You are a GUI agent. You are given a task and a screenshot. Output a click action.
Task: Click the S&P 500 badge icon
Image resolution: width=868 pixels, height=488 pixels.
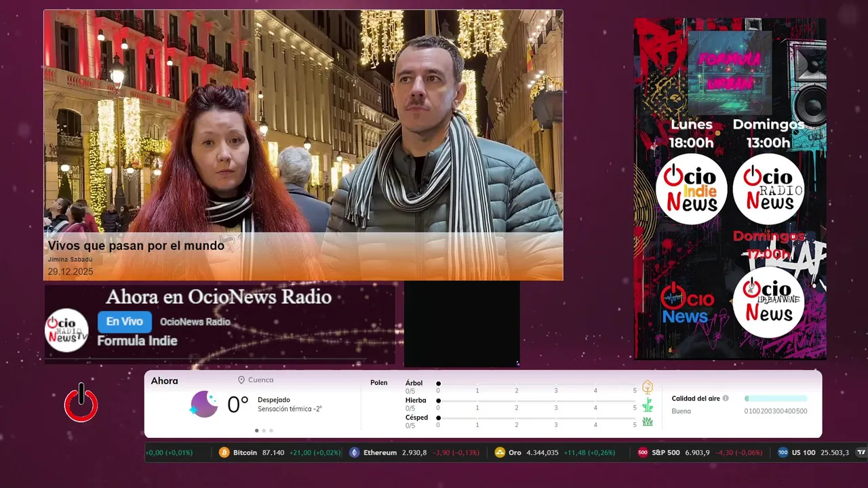(643, 452)
